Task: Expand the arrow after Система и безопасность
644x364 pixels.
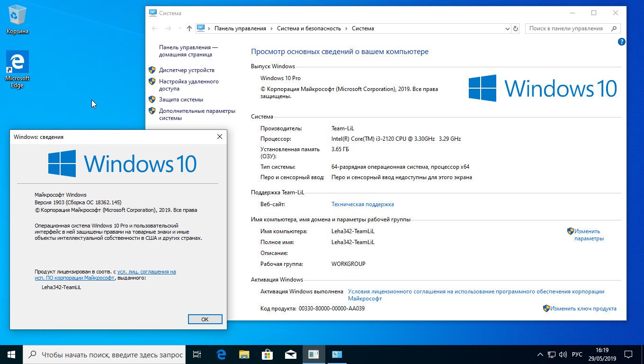Action: [x=346, y=28]
